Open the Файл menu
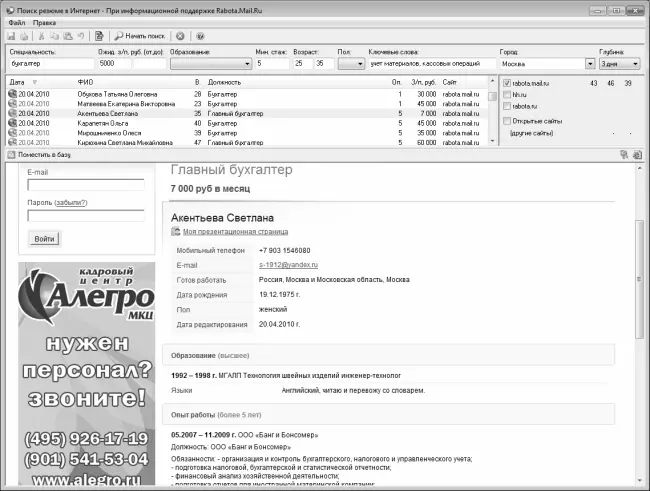Image resolution: width=650 pixels, height=491 pixels. pos(14,20)
